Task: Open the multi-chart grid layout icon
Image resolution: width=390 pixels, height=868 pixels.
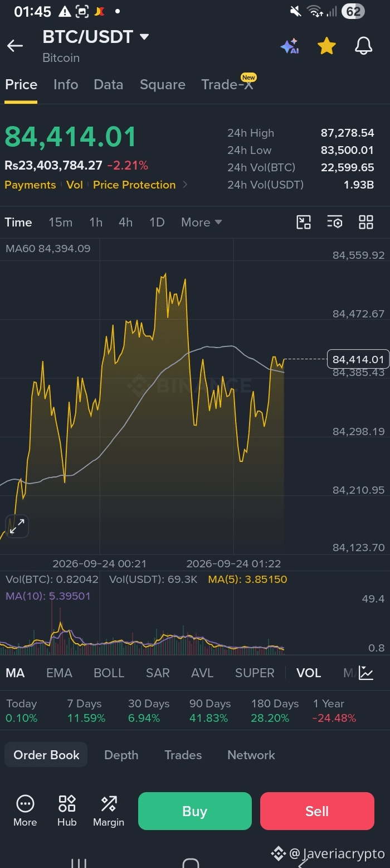Action: pyautogui.click(x=366, y=222)
